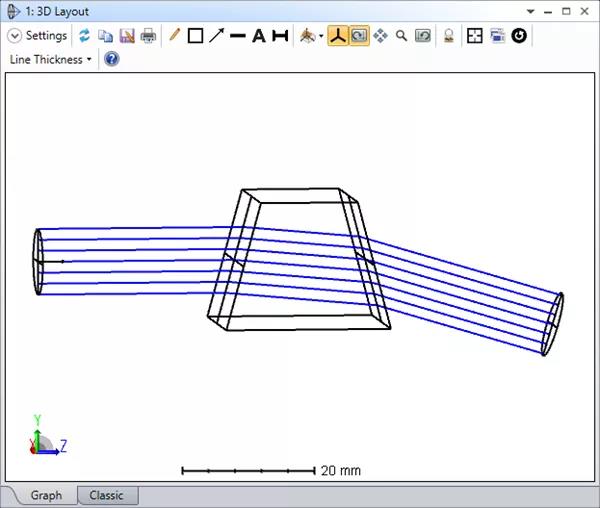Image resolution: width=600 pixels, height=508 pixels.
Task: Toggle the pan move arrows tool
Action: pyautogui.click(x=380, y=35)
